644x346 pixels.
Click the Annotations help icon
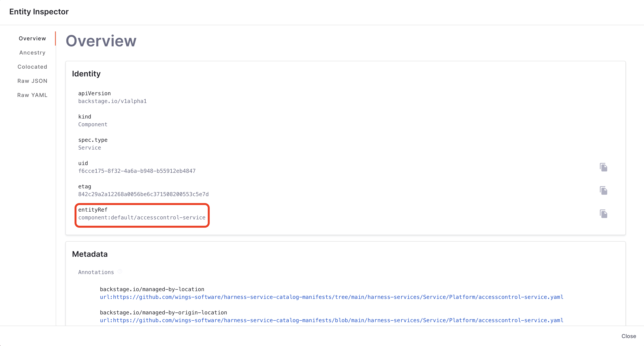pos(120,272)
